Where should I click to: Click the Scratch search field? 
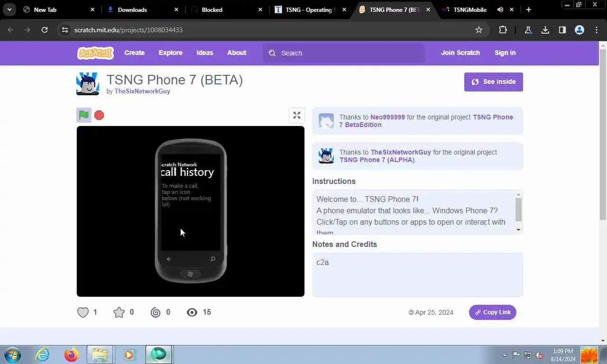click(344, 53)
